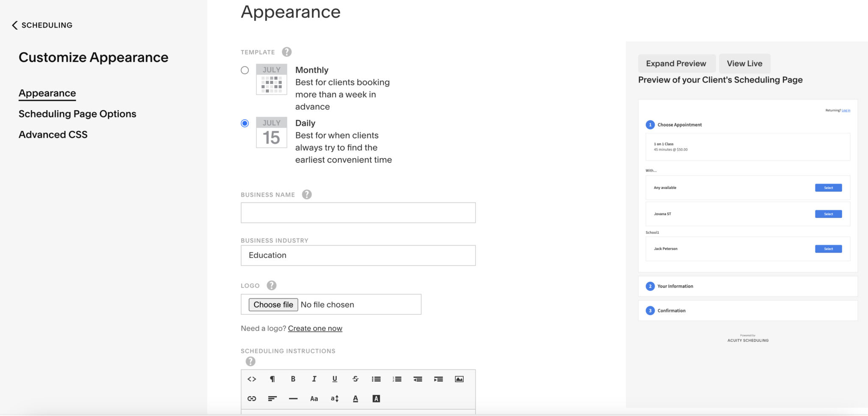The height and width of the screenshot is (416, 868).
Task: Expand the Confirmation section in preview
Action: click(x=748, y=310)
